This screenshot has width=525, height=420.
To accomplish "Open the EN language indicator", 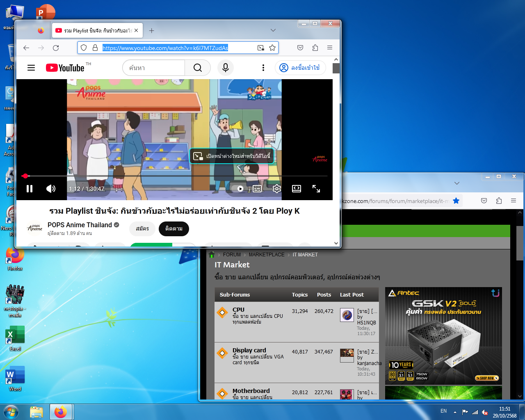I will [x=443, y=411].
